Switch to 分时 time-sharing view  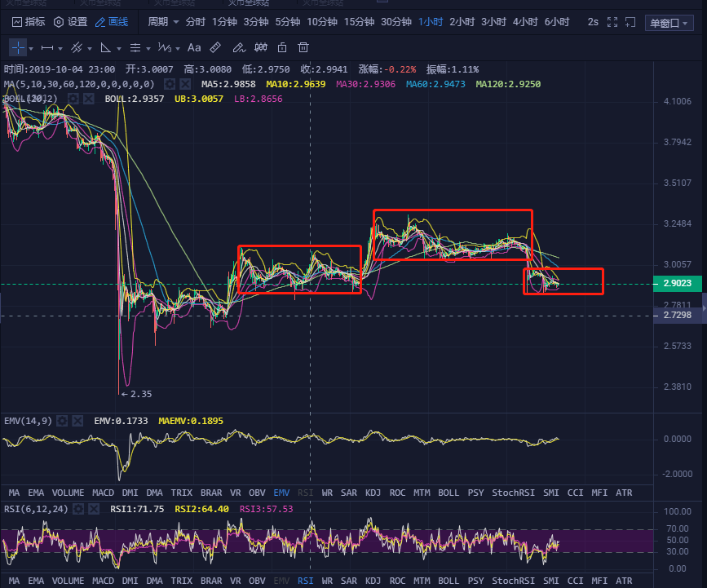pos(195,22)
